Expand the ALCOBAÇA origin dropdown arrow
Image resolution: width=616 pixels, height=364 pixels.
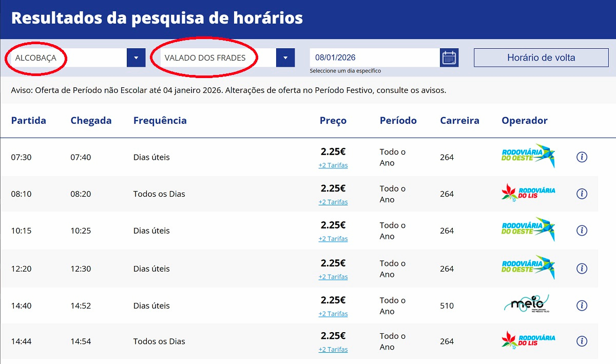point(136,58)
